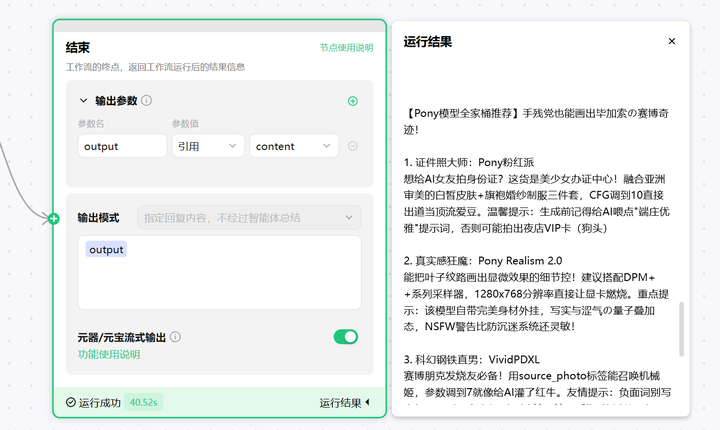Click the results panel vertical scrollbar
Viewport: 720px width, 430px height.
point(681,329)
